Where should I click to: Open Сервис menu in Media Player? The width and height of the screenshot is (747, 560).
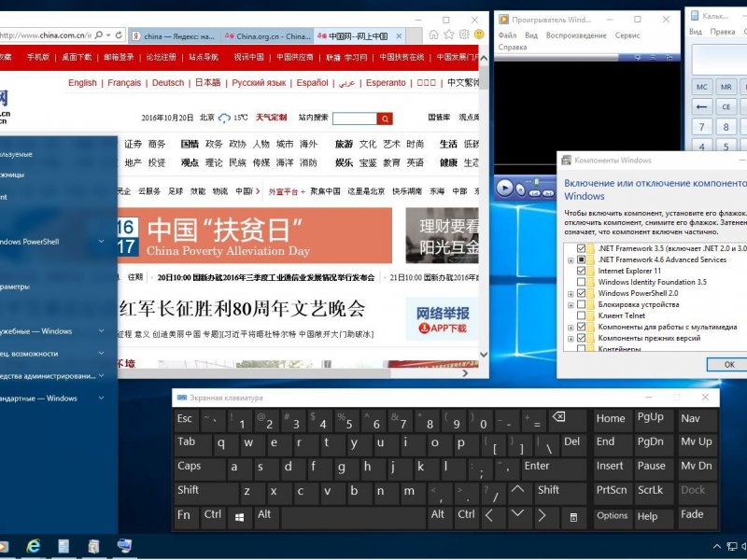[x=627, y=35]
